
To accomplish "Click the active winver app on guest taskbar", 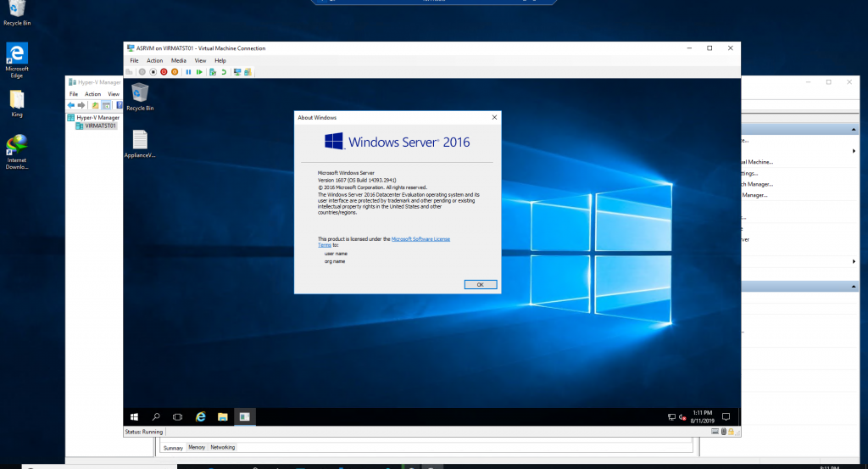I will click(x=245, y=417).
